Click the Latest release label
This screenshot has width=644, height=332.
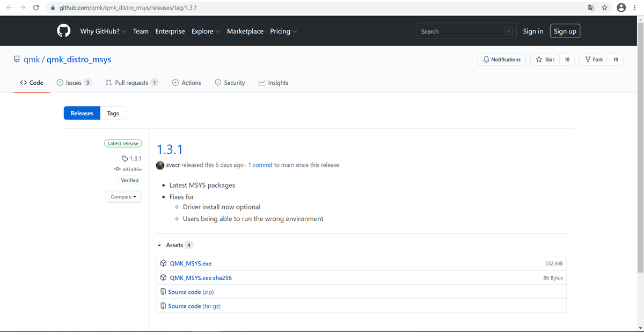tap(123, 143)
